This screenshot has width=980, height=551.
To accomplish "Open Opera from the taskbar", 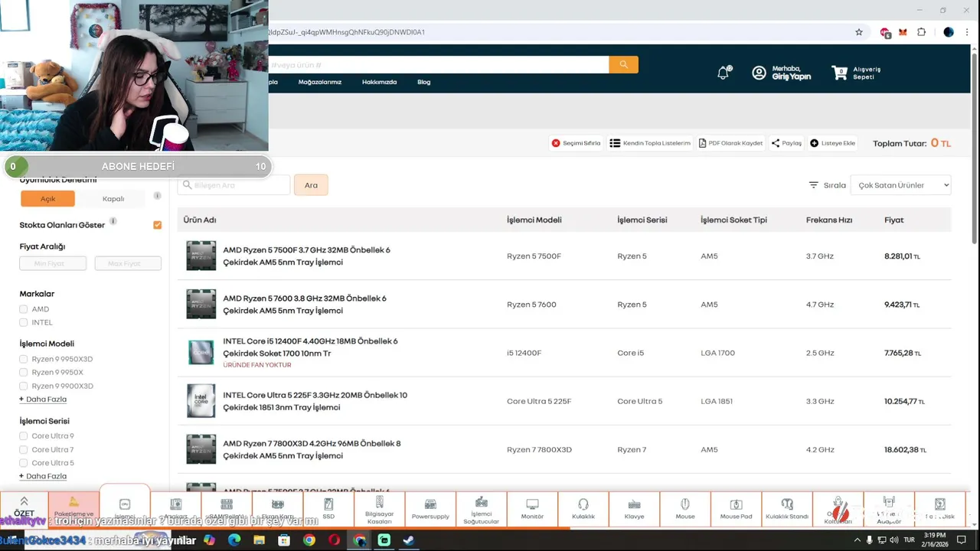I will tap(334, 540).
